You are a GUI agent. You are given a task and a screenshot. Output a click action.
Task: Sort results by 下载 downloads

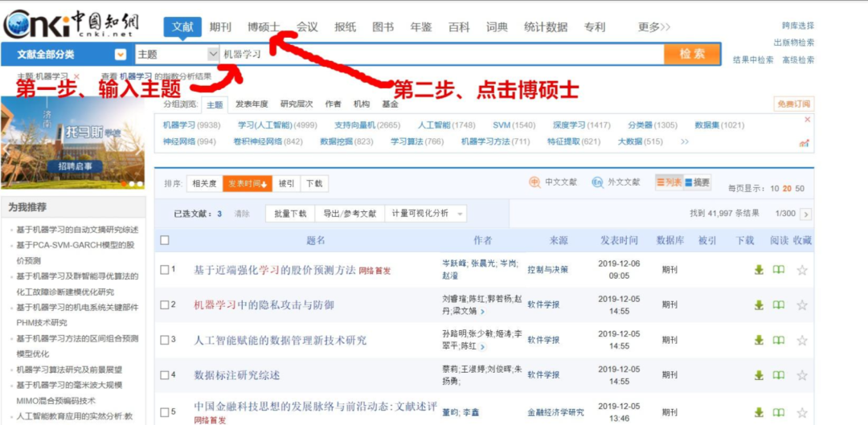point(314,184)
